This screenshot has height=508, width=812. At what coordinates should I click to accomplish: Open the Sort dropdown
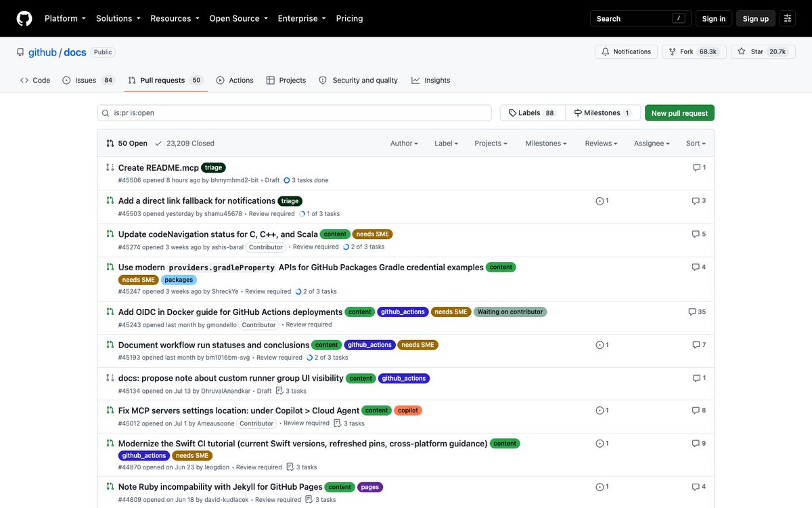pyautogui.click(x=696, y=143)
